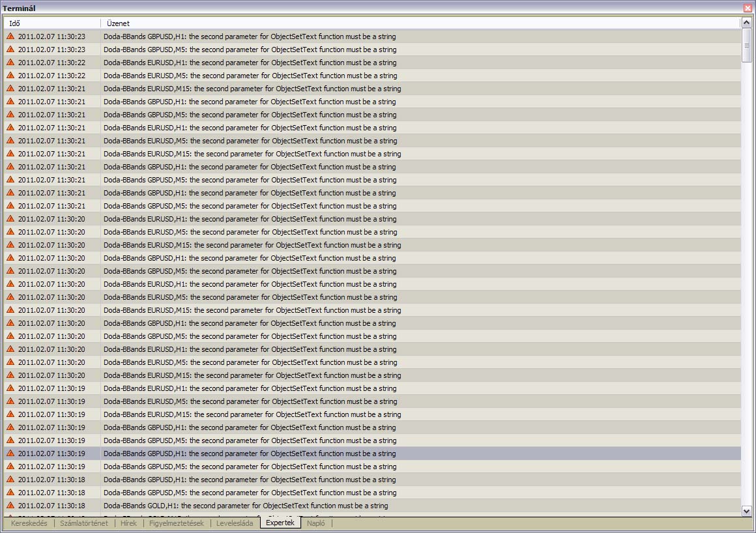756x533 pixels.
Task: Switch to the Kereskedés tab
Action: pos(29,523)
